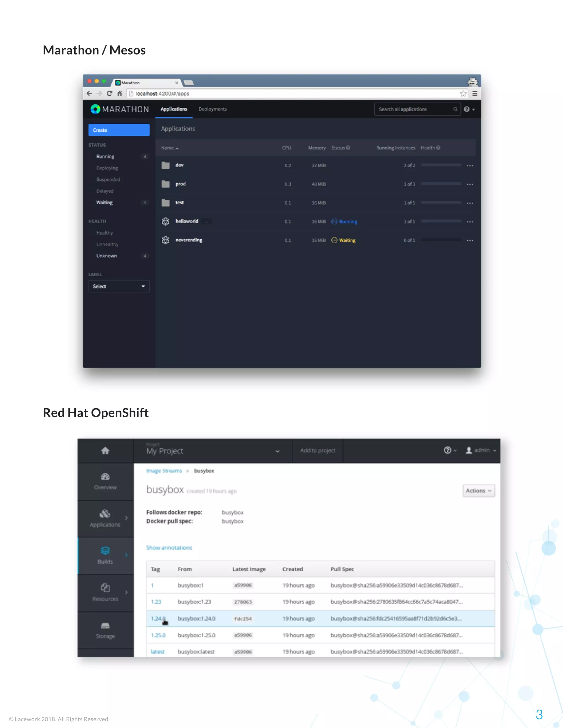Click the Status column help icon
563x728 pixels.
[x=348, y=148]
